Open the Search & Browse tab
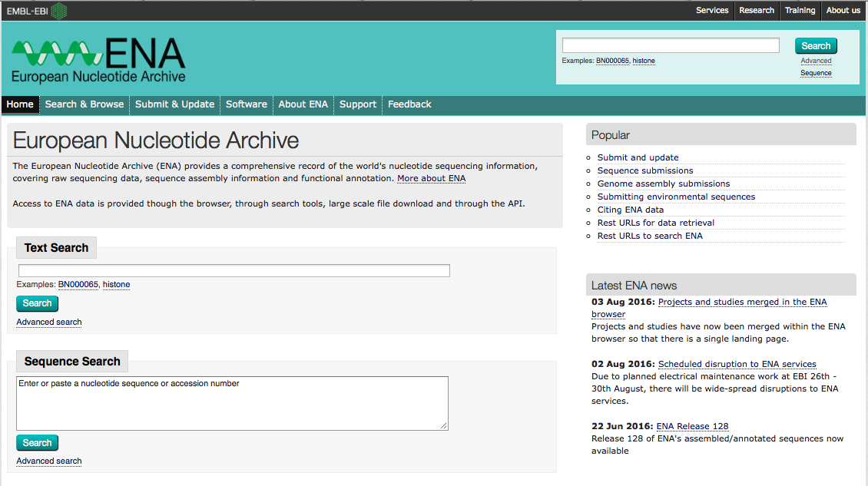 84,104
